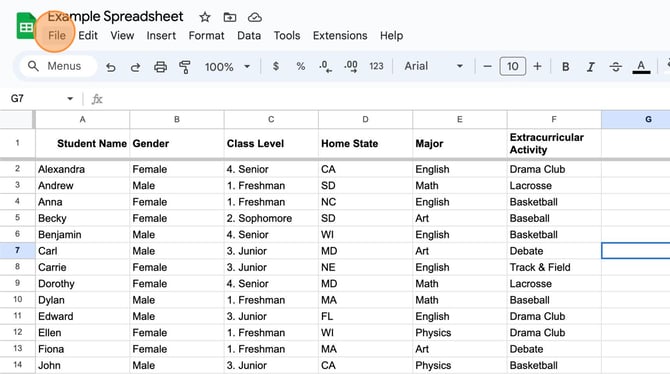The image size is (670, 374).
Task: Click the font size field showing 10
Action: pyautogui.click(x=512, y=66)
